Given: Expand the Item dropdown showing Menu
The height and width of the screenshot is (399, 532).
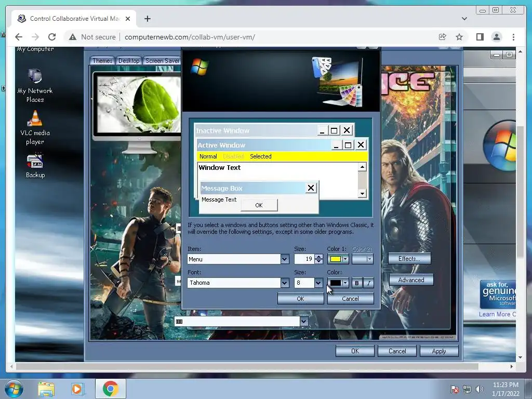Looking at the screenshot, I should coord(285,259).
